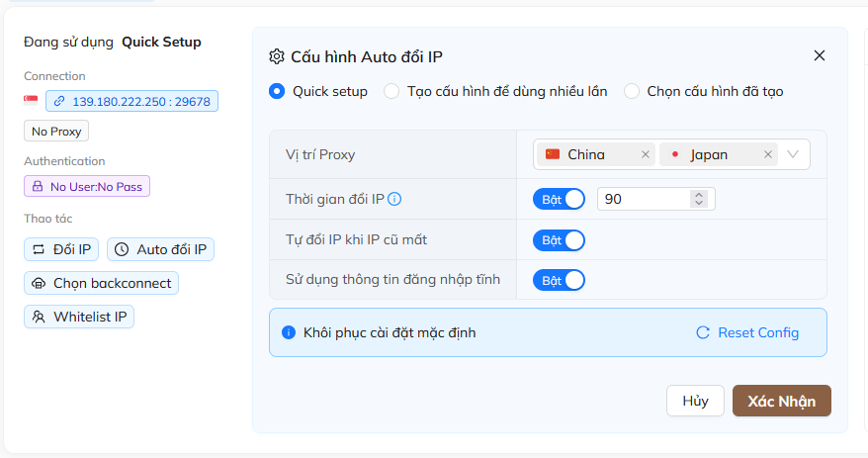Toggle Sử dụng thông tin đăng nhập tĩnh

(x=560, y=280)
